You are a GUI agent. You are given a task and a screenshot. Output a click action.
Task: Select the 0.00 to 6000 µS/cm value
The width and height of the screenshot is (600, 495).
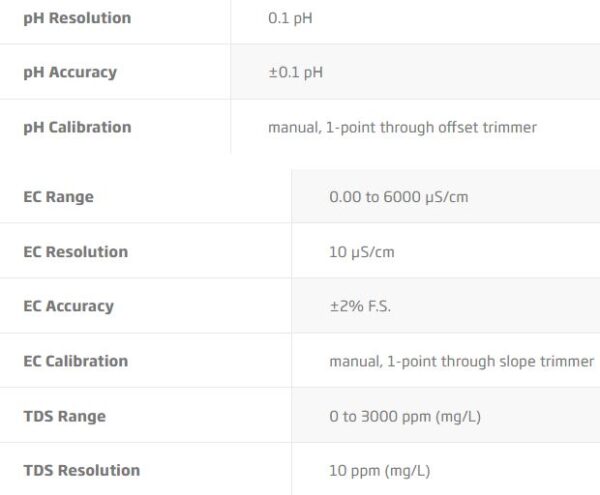pos(398,197)
